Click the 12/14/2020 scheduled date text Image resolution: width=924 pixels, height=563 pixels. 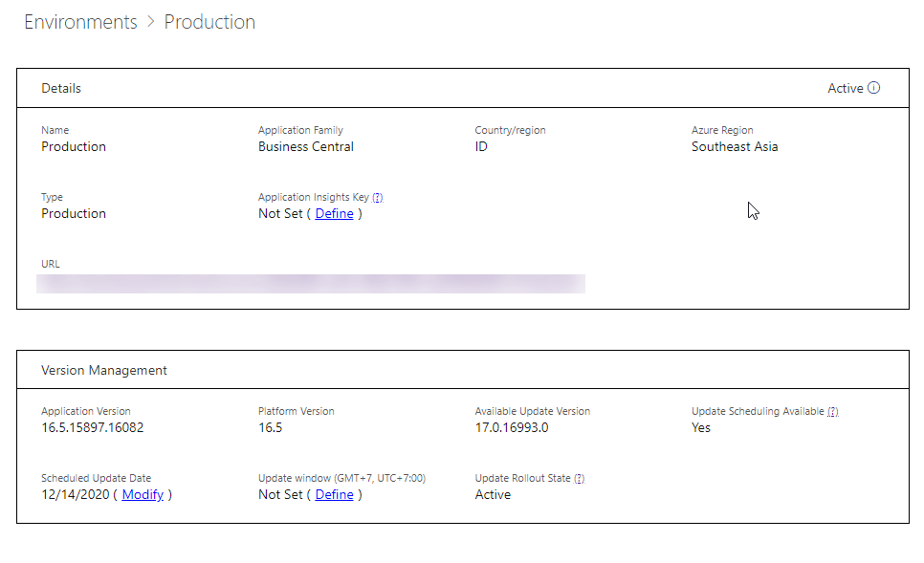tap(75, 495)
